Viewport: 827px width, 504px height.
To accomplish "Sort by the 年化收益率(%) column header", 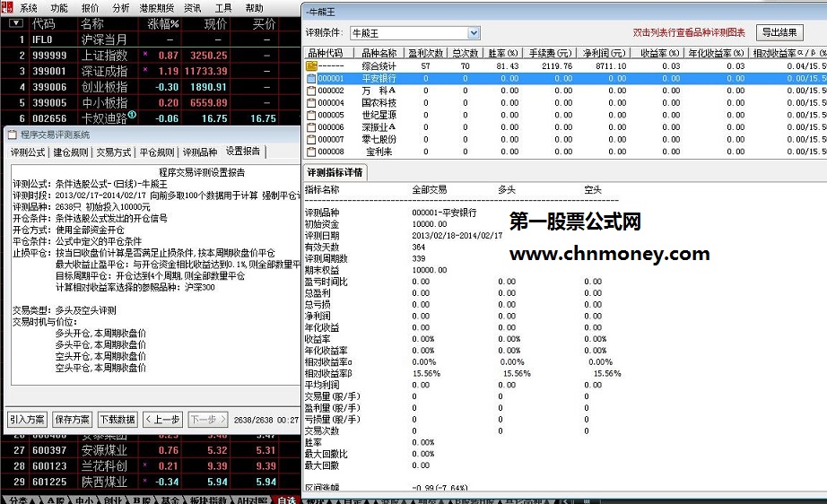I will [x=716, y=53].
